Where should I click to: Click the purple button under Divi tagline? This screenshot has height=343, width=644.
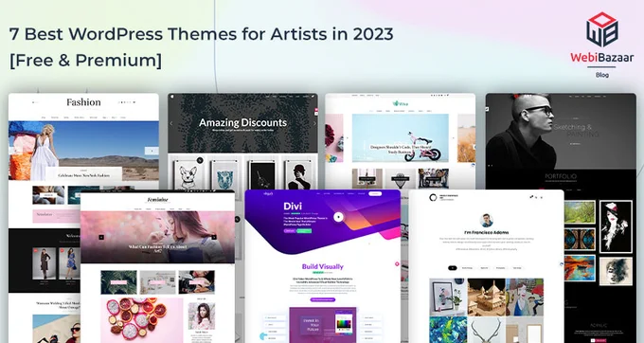290,231
